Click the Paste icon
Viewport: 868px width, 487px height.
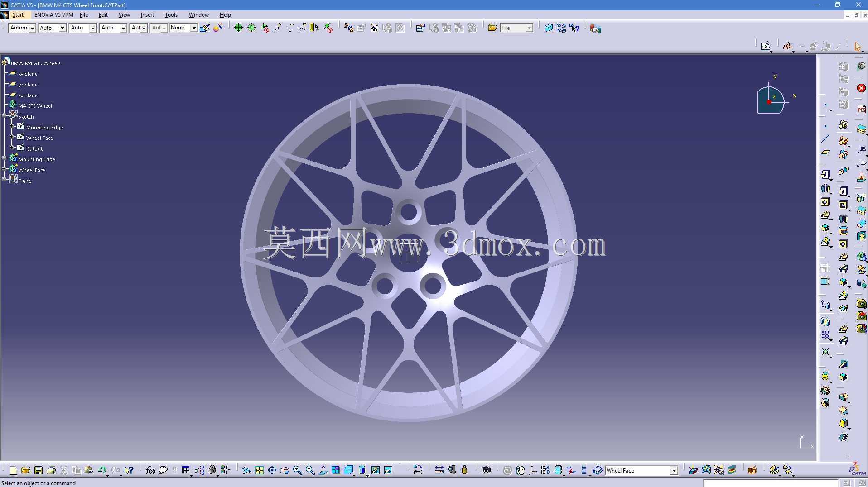point(89,470)
